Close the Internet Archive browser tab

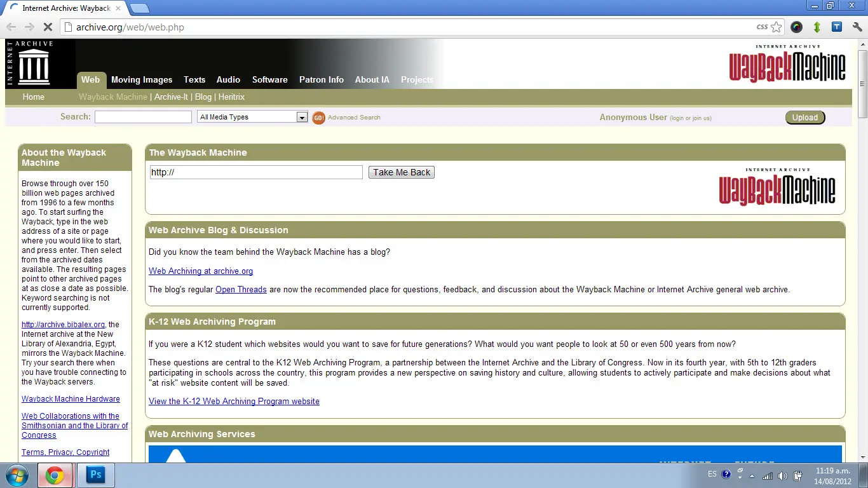point(118,8)
